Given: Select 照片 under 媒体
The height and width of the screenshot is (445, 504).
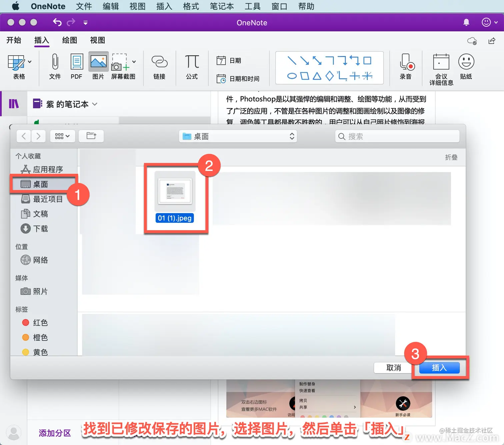Looking at the screenshot, I should [x=35, y=291].
